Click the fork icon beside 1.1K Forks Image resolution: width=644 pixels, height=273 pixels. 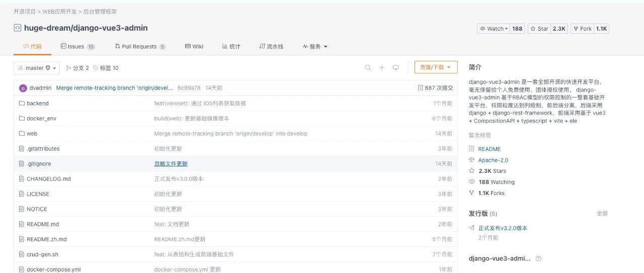tap(471, 193)
